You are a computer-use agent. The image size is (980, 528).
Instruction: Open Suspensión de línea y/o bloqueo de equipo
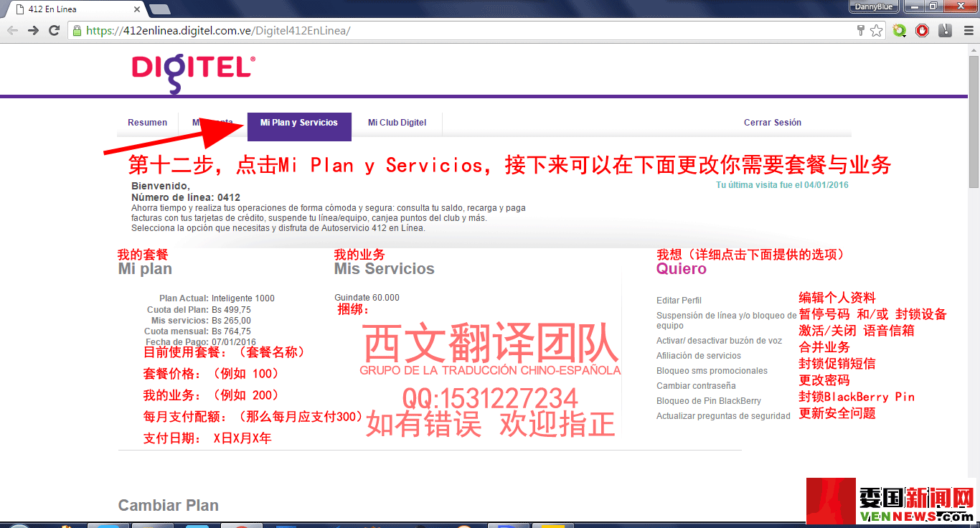pos(726,321)
